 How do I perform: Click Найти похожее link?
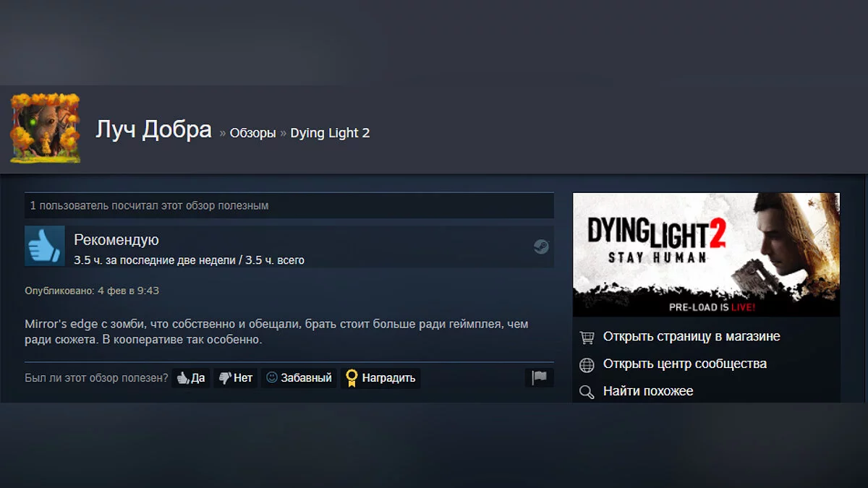(648, 391)
